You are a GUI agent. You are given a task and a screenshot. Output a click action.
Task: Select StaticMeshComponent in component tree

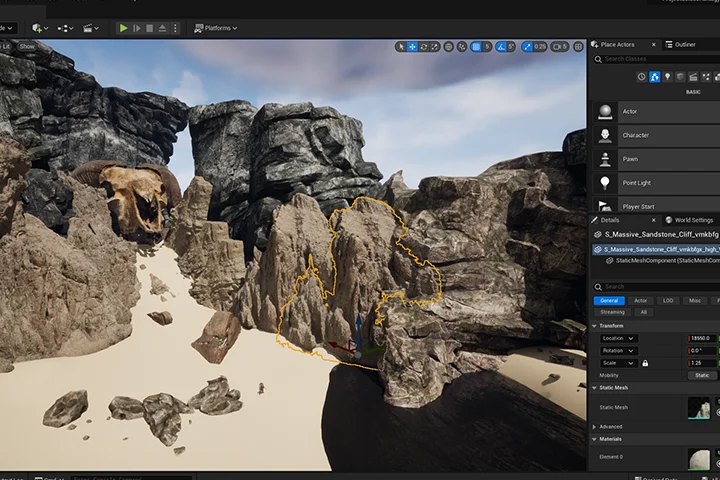tap(664, 260)
